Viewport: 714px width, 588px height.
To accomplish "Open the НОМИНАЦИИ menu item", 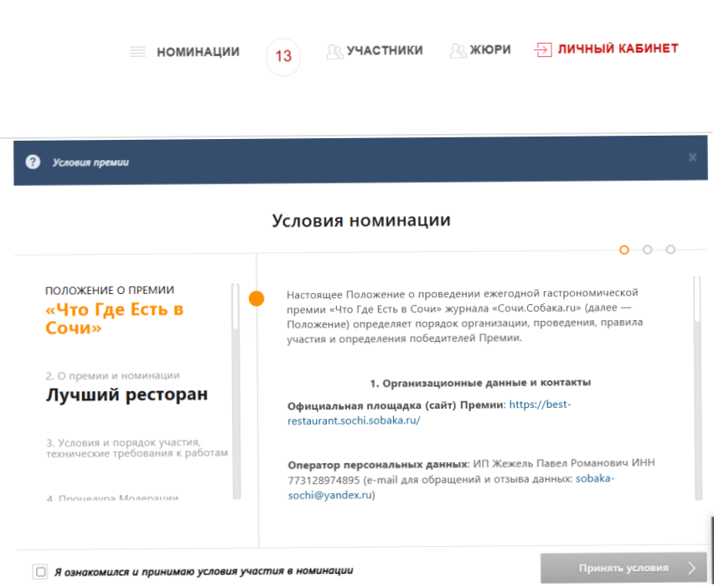I will tap(198, 52).
